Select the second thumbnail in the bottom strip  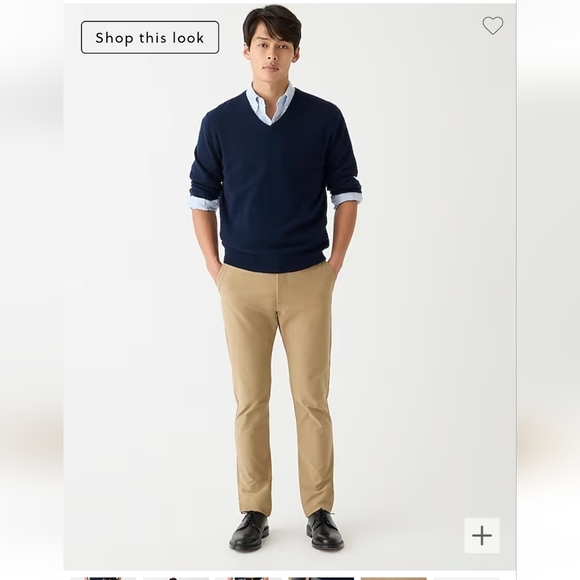pyautogui.click(x=176, y=578)
